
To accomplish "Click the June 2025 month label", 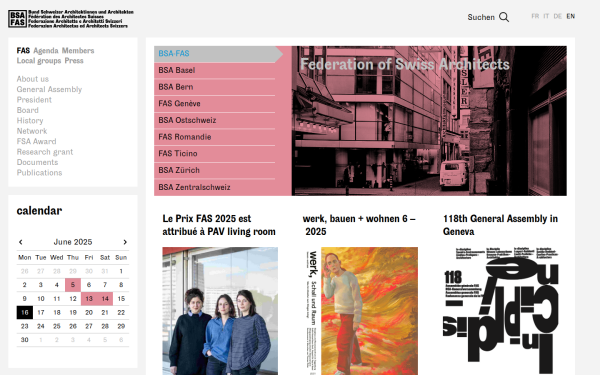I will pyautogui.click(x=73, y=242).
